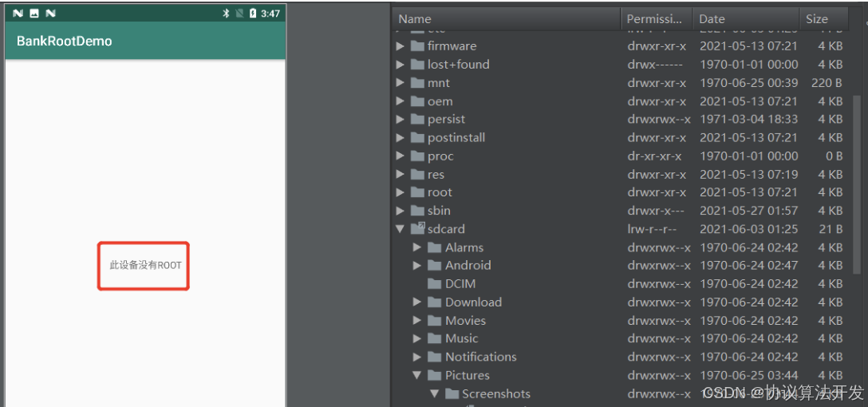This screenshot has width=868, height=407.
Task: Select the sdcard row name
Action: point(446,229)
